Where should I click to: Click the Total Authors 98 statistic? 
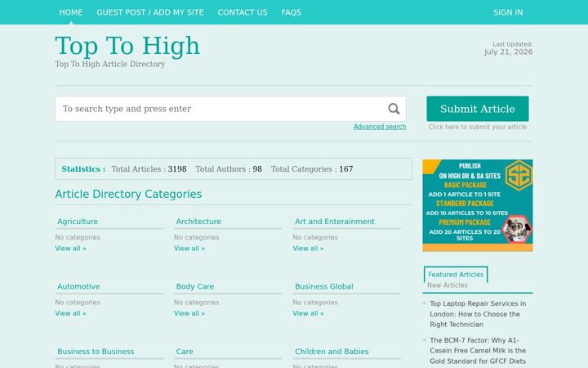click(229, 169)
